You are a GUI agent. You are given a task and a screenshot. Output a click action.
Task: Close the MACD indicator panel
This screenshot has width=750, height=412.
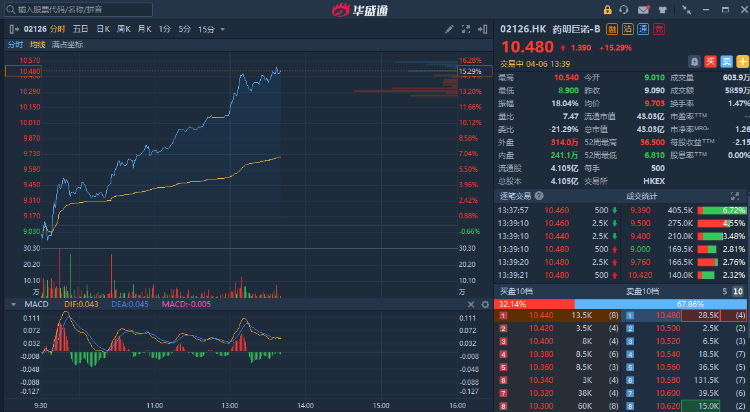(471, 304)
